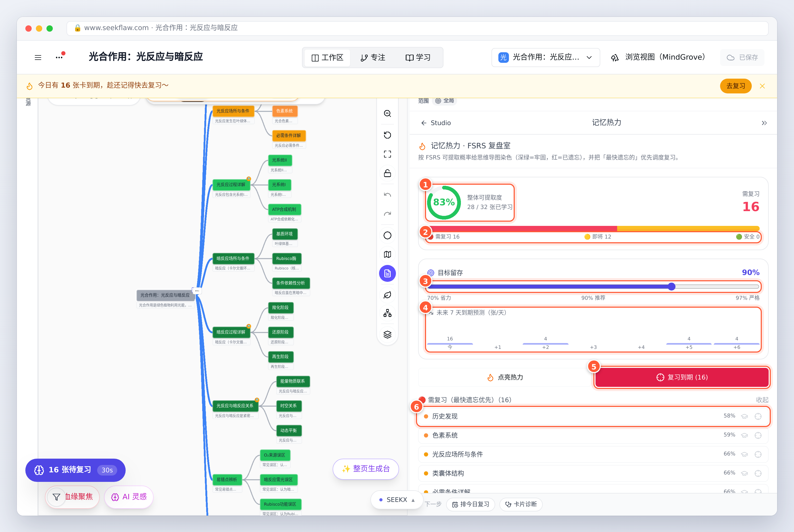Click the layers stack icon
This screenshot has height=532, width=794.
point(387,335)
